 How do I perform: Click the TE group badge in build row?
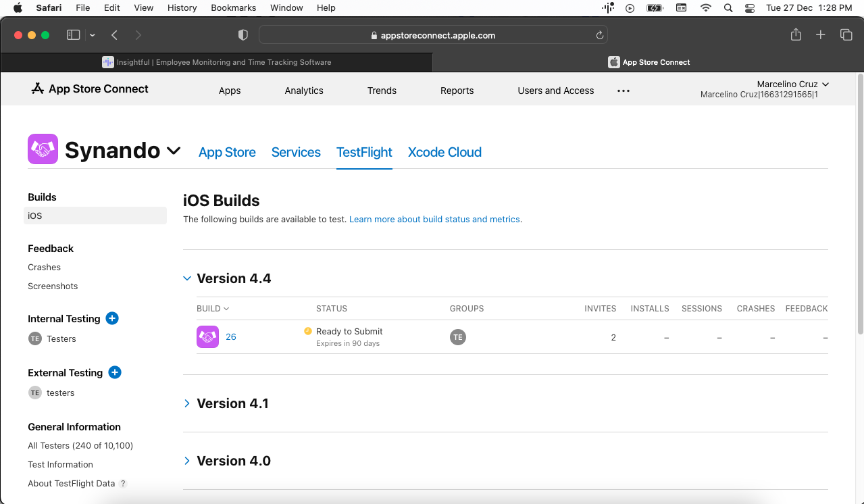point(458,337)
